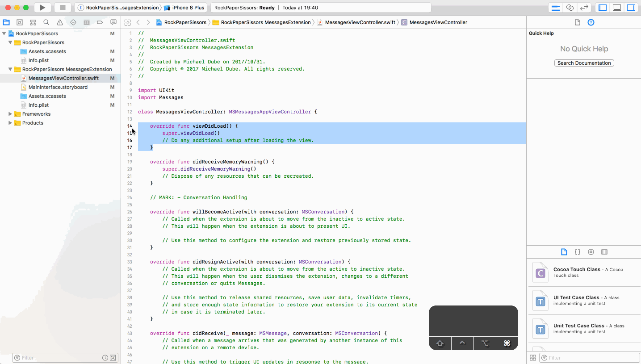Image resolution: width=641 pixels, height=364 pixels.
Task: Switch to the Assistant editor
Action: click(570, 8)
